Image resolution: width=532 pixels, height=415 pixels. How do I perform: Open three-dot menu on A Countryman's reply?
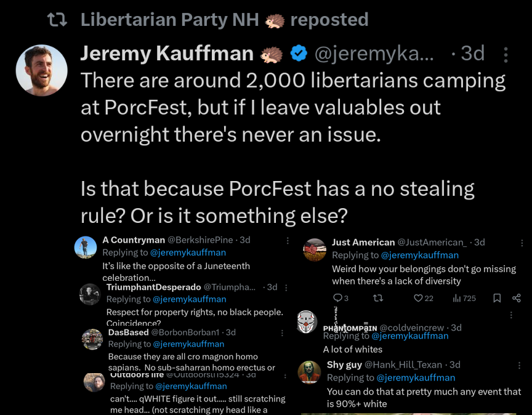click(287, 241)
